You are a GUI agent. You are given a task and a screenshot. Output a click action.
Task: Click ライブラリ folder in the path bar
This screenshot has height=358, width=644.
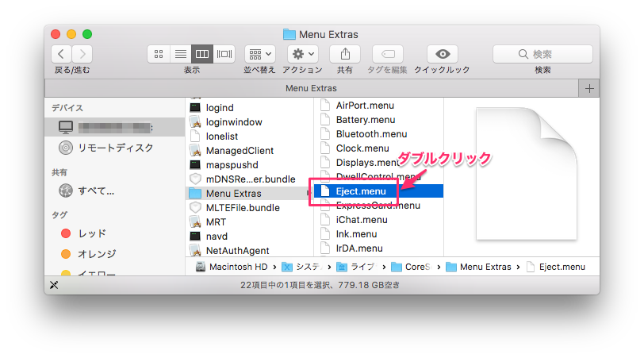click(357, 267)
